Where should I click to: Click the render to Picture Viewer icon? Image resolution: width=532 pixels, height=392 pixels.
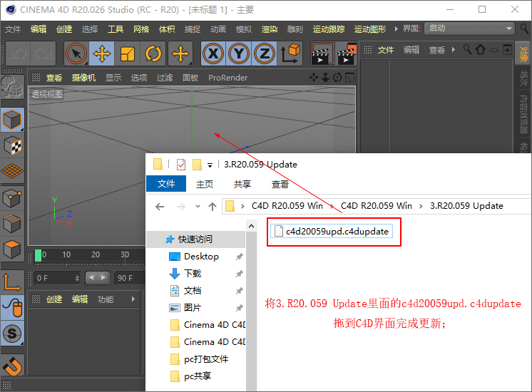(347, 53)
